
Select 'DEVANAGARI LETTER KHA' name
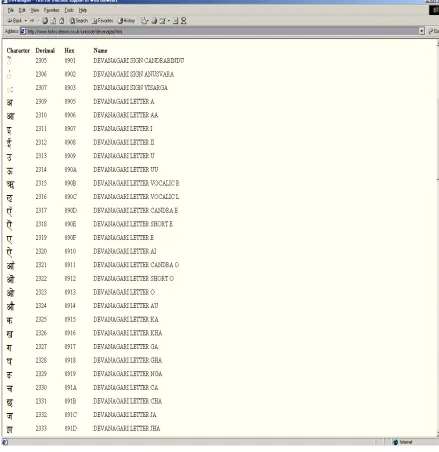[x=128, y=333]
